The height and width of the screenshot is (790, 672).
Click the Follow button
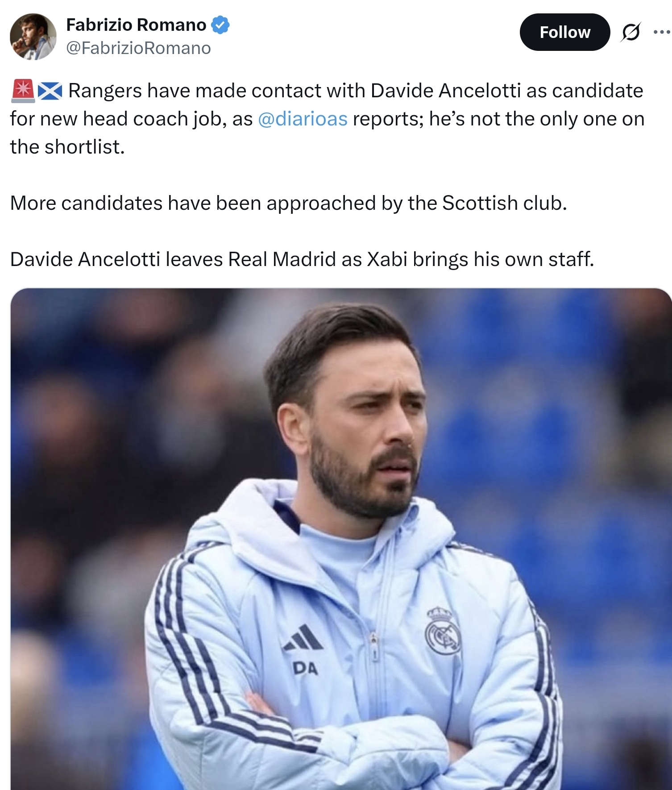coord(564,32)
